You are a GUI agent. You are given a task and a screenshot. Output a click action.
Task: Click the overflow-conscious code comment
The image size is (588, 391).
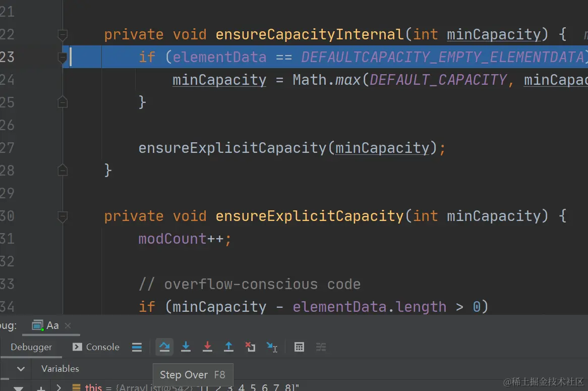pyautogui.click(x=250, y=284)
